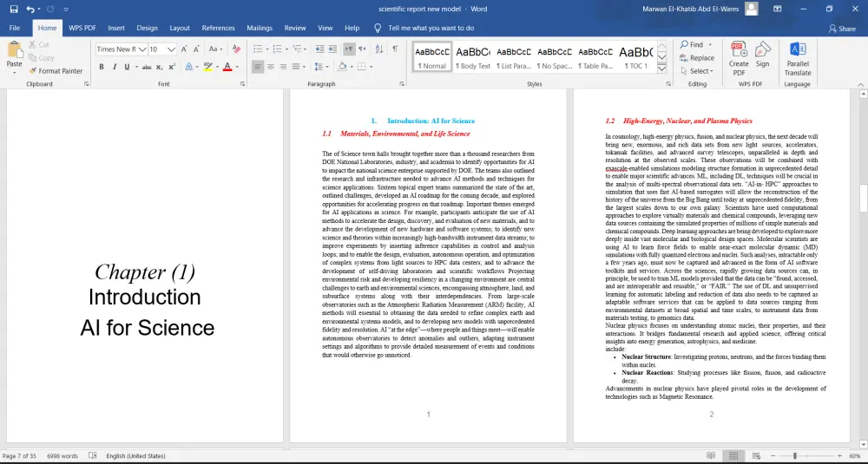Center the paragraph text
The width and height of the screenshot is (868, 464).
click(270, 67)
